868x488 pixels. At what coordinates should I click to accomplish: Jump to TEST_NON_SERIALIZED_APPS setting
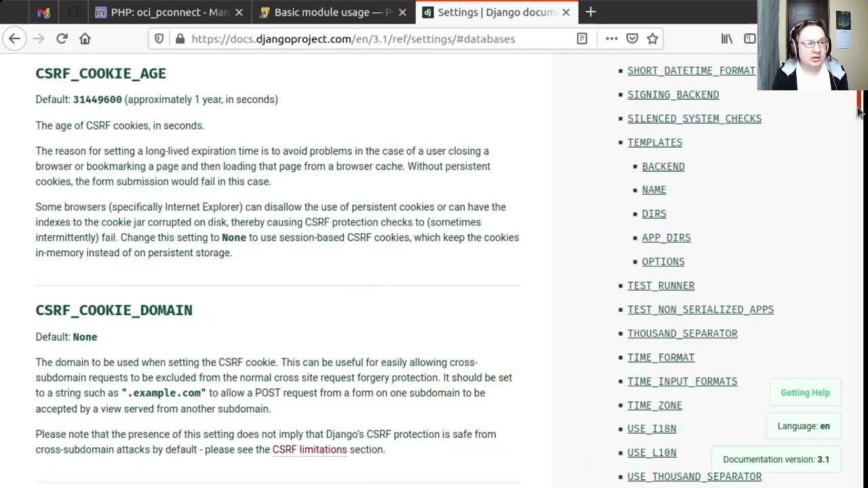coord(700,310)
